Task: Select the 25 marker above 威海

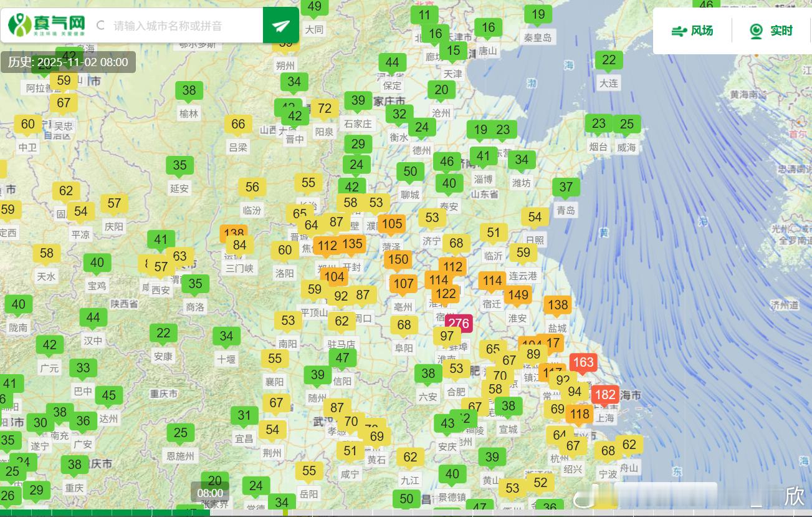Action: click(x=627, y=124)
